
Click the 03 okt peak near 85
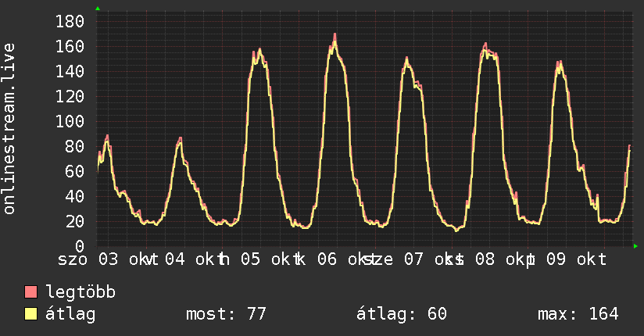pos(107,137)
